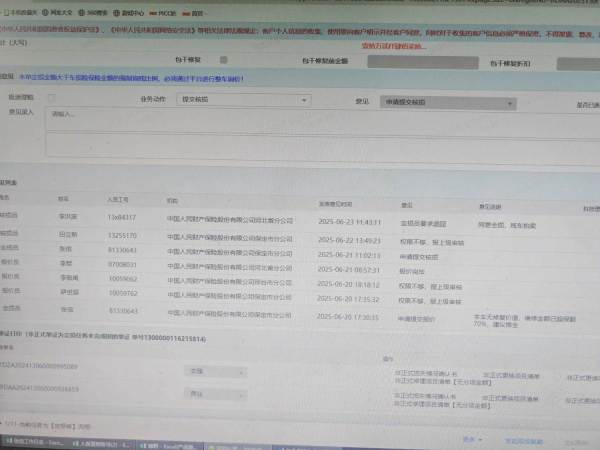
Task: Click the blue warning text about 整车损失
Action: [x=131, y=78]
